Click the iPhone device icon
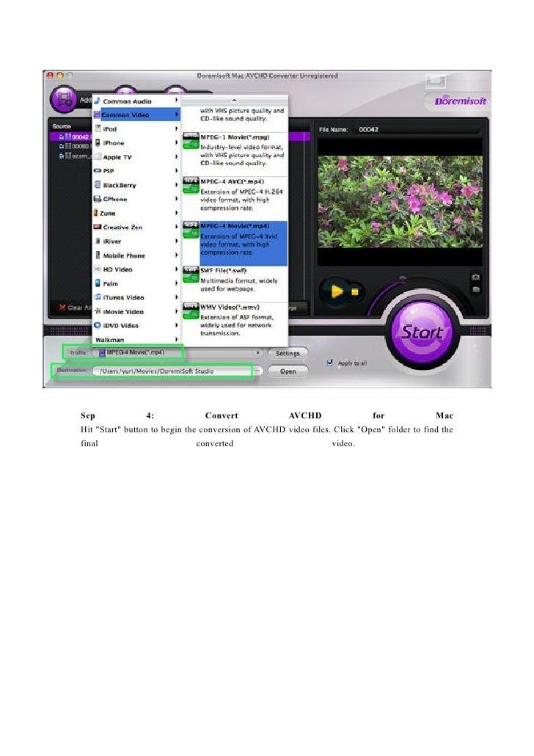Image resolution: width=534 pixels, height=756 pixels. coord(98,142)
